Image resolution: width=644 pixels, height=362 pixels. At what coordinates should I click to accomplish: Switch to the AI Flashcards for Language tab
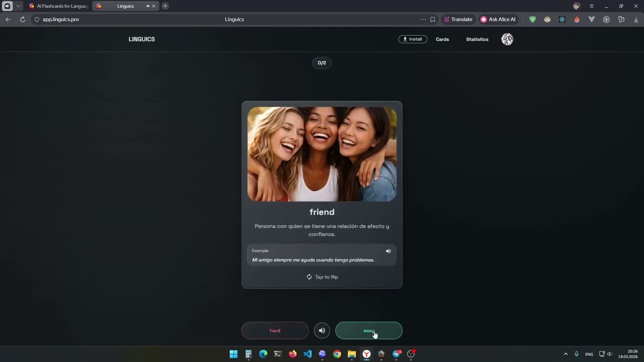point(59,6)
